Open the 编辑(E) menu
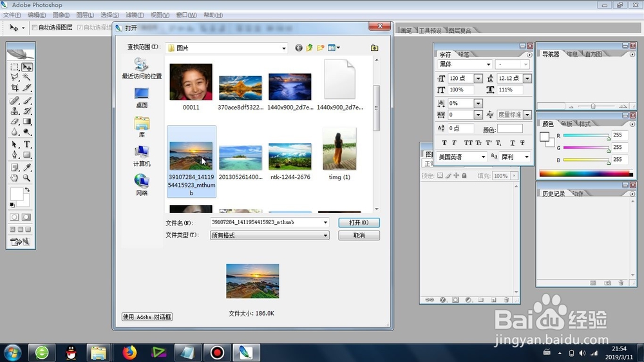This screenshot has width=644, height=362. pos(37,15)
